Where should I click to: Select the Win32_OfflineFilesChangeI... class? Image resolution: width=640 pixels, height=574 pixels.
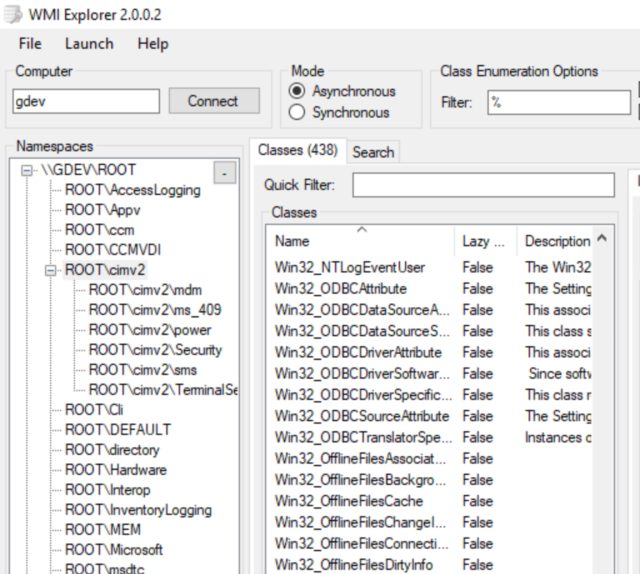coord(360,523)
